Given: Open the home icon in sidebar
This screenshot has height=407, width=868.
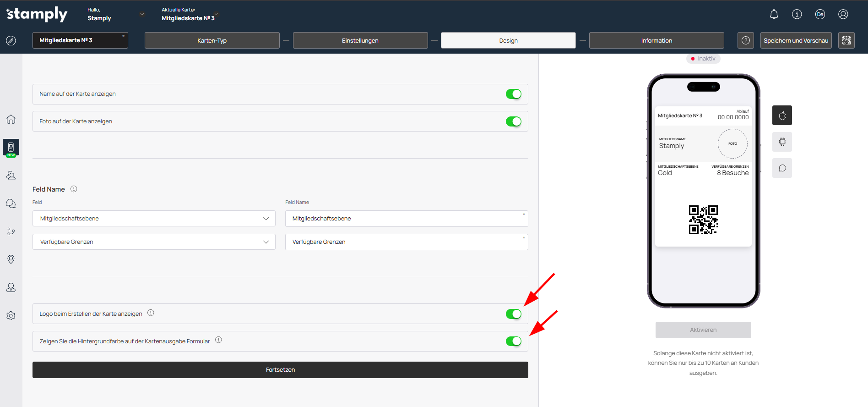Looking at the screenshot, I should [x=11, y=119].
